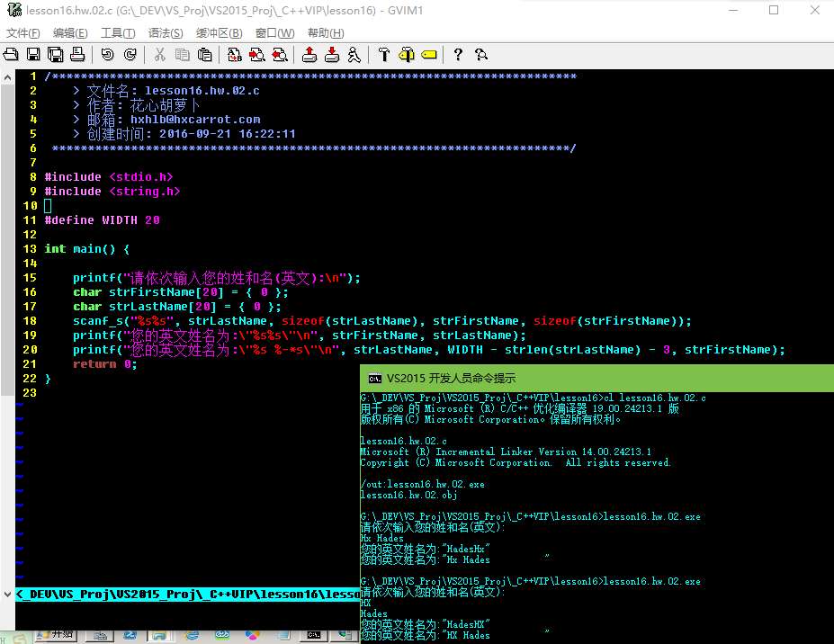Open the 文件(F) menu

(x=23, y=33)
